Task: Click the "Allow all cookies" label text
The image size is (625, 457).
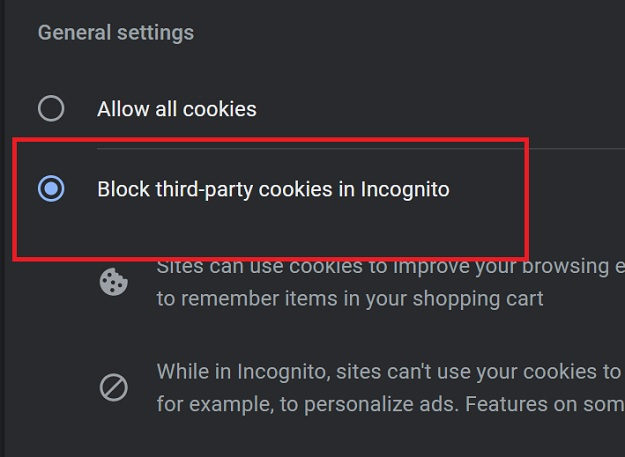Action: point(176,109)
